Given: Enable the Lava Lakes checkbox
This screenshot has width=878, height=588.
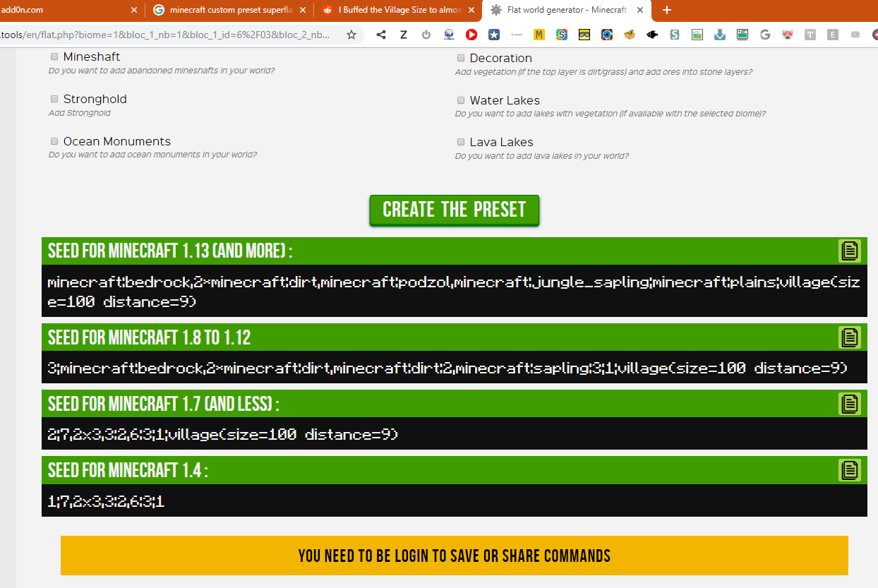Looking at the screenshot, I should point(461,142).
